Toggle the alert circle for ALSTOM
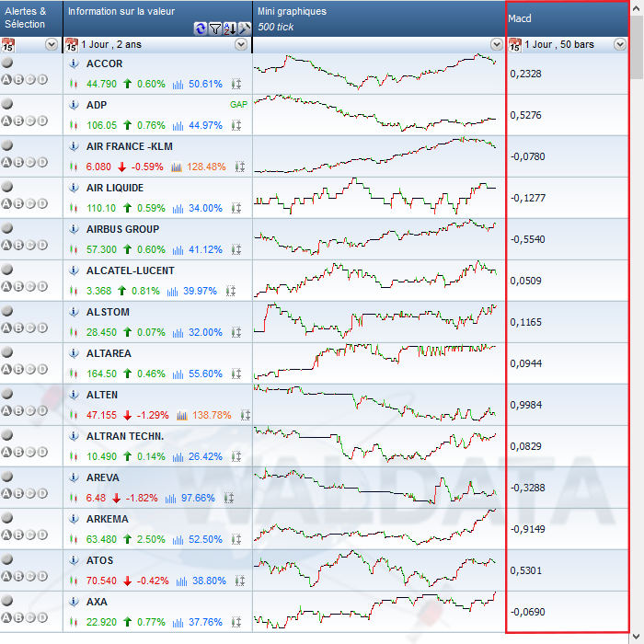Image resolution: width=644 pixels, height=644 pixels. click(x=7, y=311)
